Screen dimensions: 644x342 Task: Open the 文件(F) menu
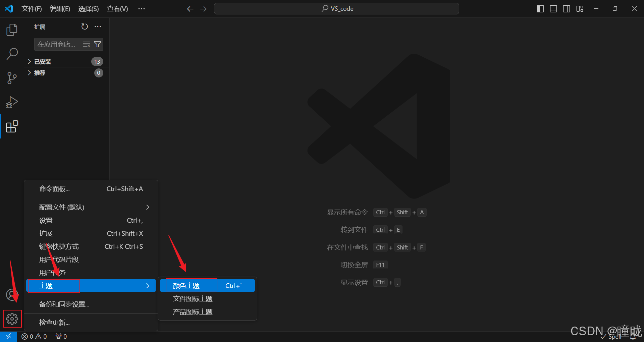click(x=32, y=9)
